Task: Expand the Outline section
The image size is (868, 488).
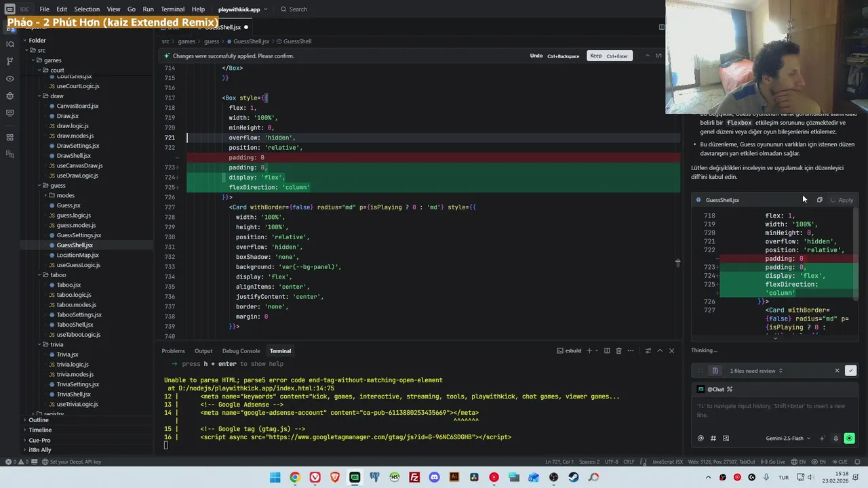Action: 38,420
